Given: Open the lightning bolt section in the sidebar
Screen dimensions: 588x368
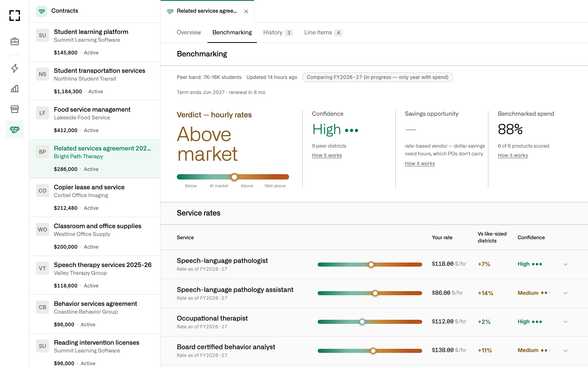Looking at the screenshot, I should [x=14, y=68].
